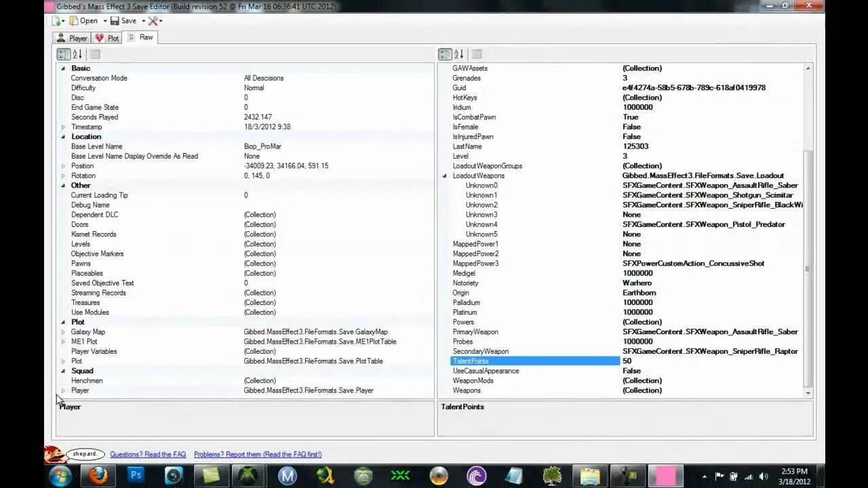The image size is (868, 488).
Task: Expand the dropdown arrow beside Save
Action: (x=143, y=21)
